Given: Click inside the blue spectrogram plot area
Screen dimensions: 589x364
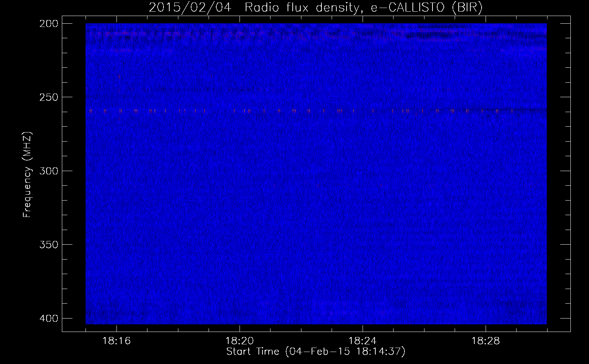Looking at the screenshot, I should pos(316,174).
